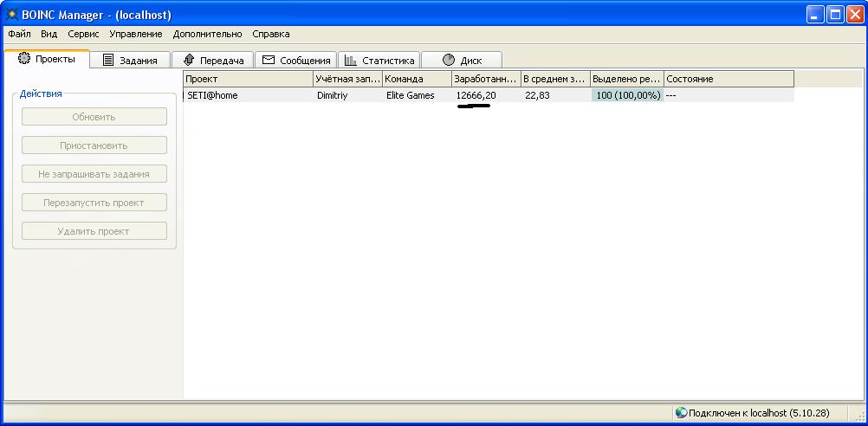The image size is (868, 426).
Task: Click the envelope icon on Сообщения tab
Action: (x=269, y=61)
